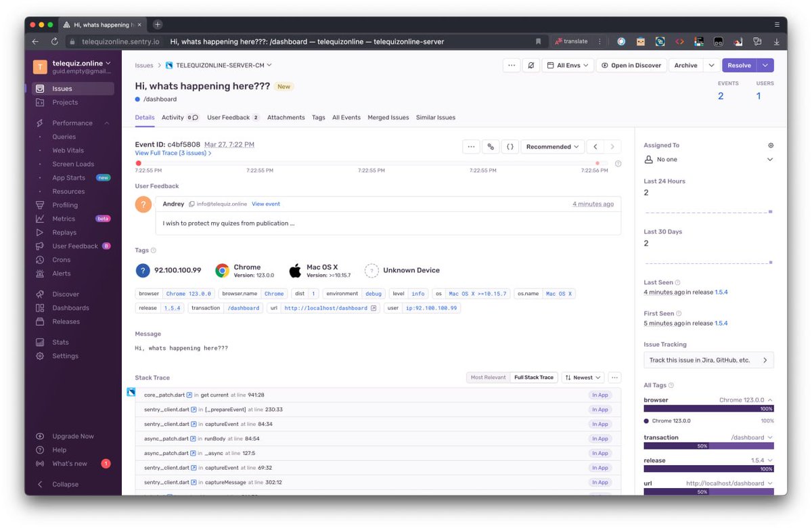Viewport: 812px width, 528px height.
Task: Click the translate extension button
Action: click(x=572, y=41)
